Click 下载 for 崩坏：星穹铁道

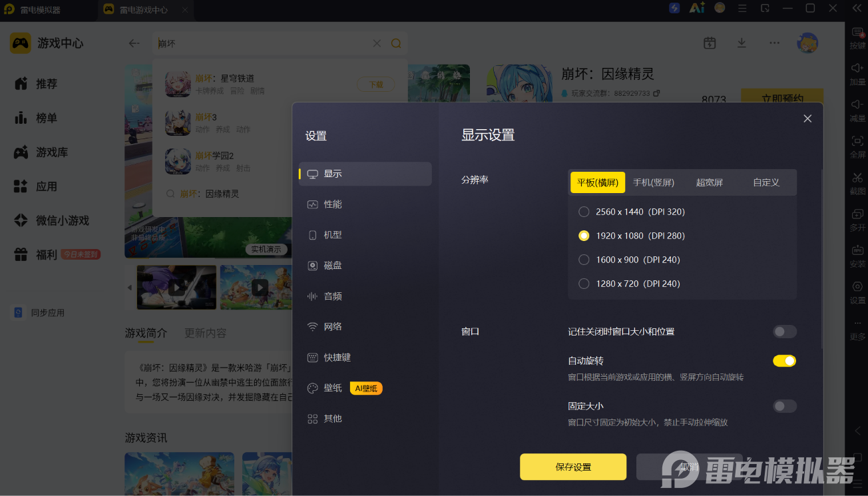(x=376, y=85)
